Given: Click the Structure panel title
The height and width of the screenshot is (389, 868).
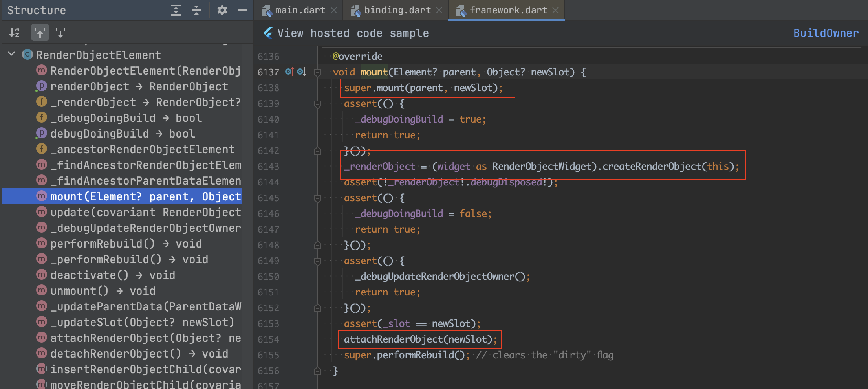Looking at the screenshot, I should pyautogui.click(x=37, y=10).
